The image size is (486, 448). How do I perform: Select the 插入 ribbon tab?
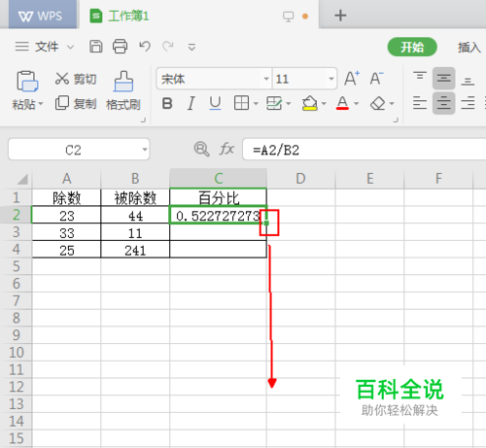pyautogui.click(x=469, y=48)
